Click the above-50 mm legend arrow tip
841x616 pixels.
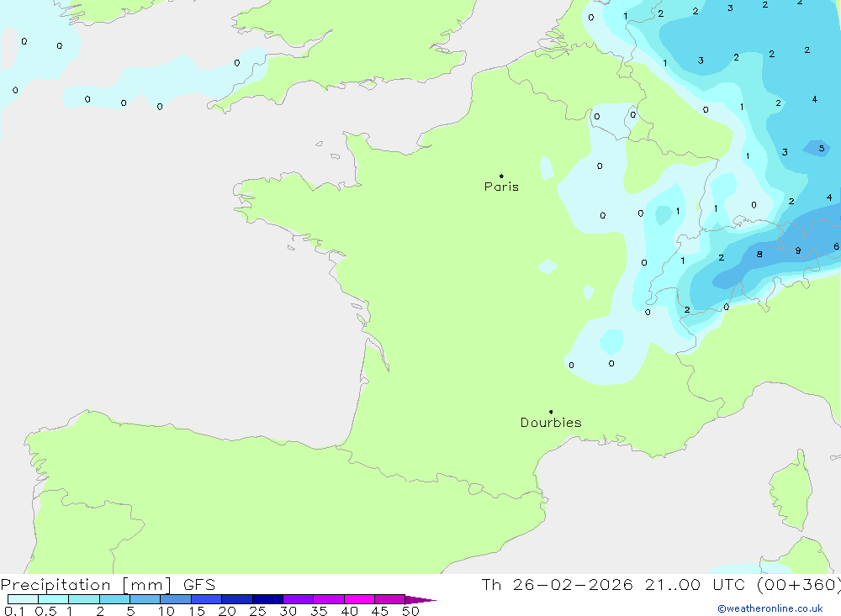[x=421, y=600]
